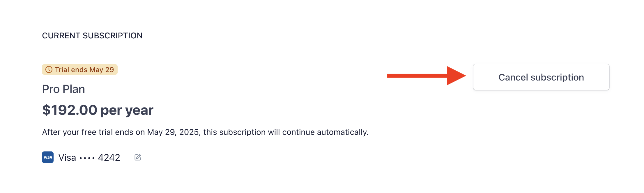Click inside the Cancel subscription outlined box
Viewport: 644px width, 193px height.
tap(541, 77)
